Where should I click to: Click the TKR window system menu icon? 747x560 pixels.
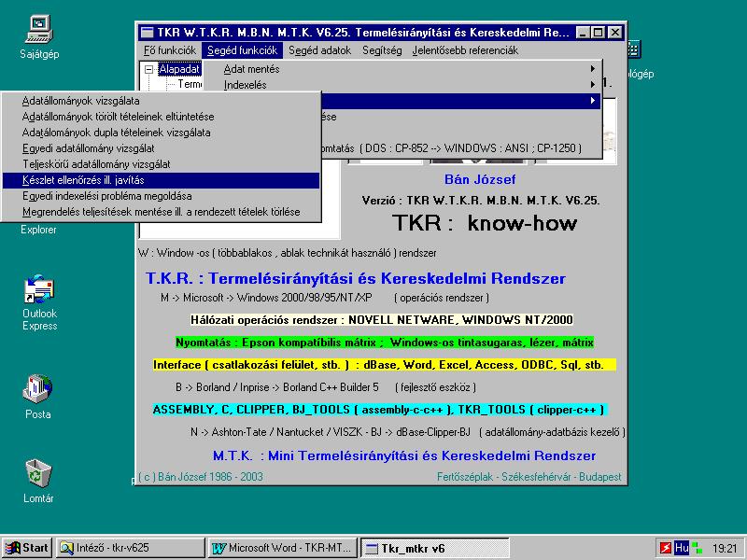pyautogui.click(x=148, y=33)
